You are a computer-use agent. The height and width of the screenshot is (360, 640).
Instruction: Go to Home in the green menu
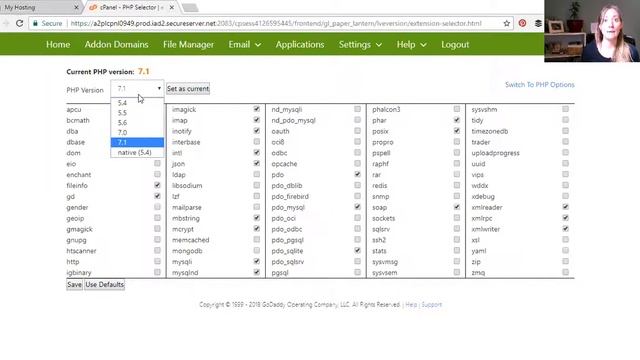[58, 44]
